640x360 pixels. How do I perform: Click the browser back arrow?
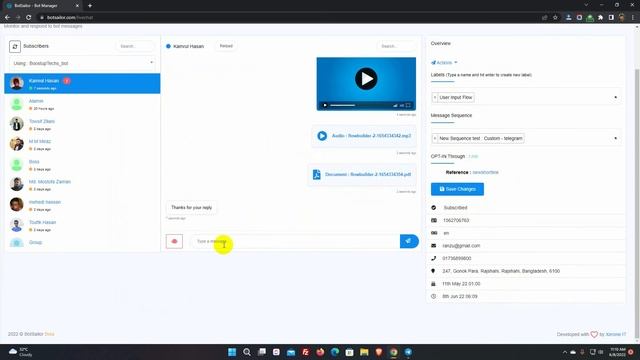point(7,18)
